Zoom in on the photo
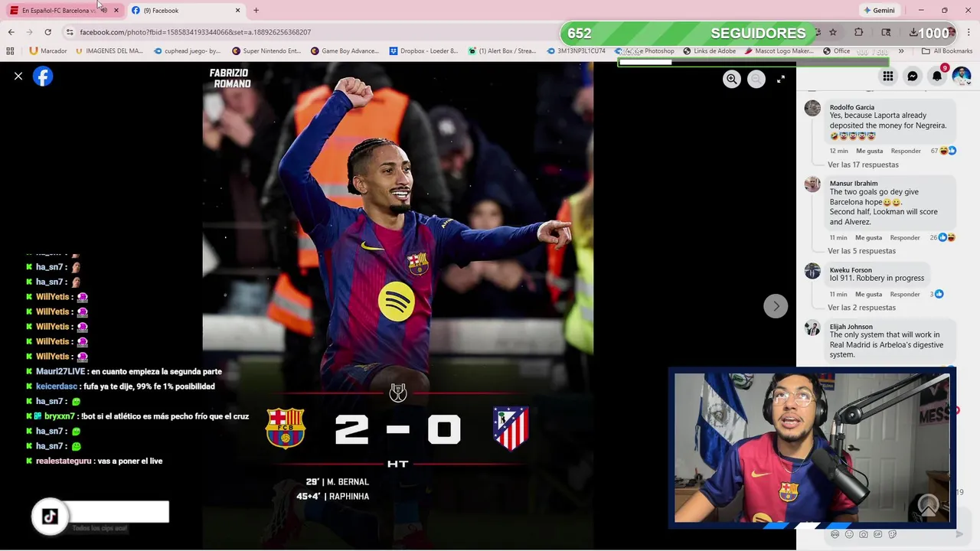This screenshot has width=980, height=551. 732,79
